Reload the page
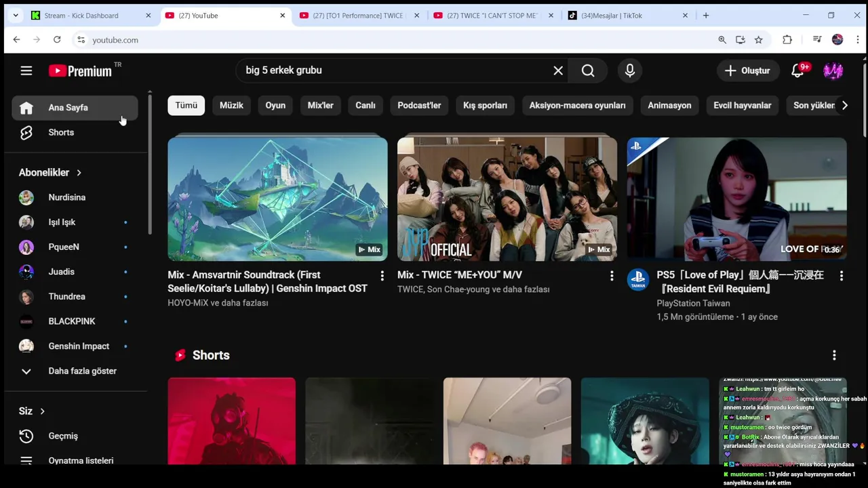This screenshot has width=868, height=488. 57,40
